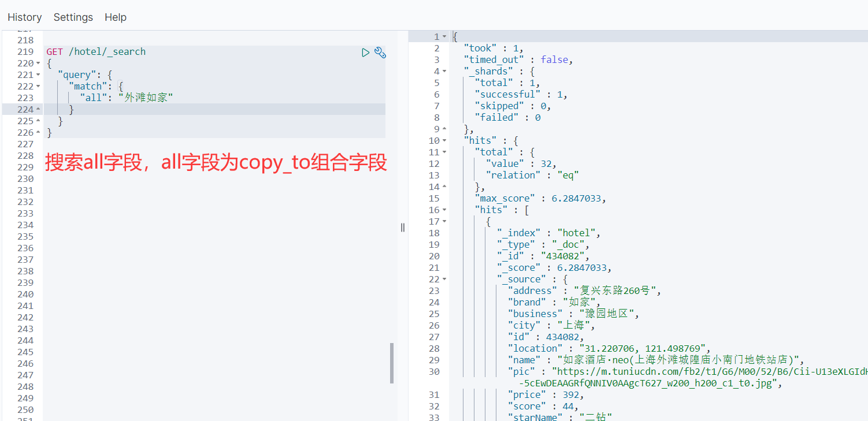Toggle the fold marker at output line 14

(444, 187)
